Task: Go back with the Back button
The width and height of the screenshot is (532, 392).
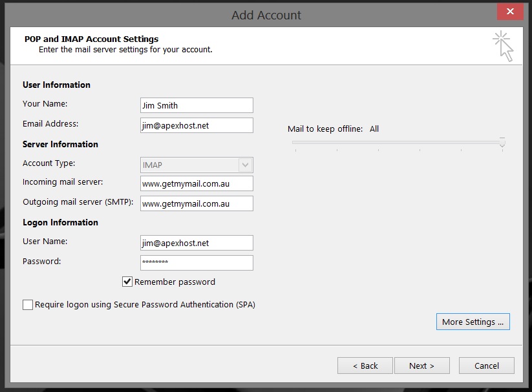Action: click(x=365, y=365)
